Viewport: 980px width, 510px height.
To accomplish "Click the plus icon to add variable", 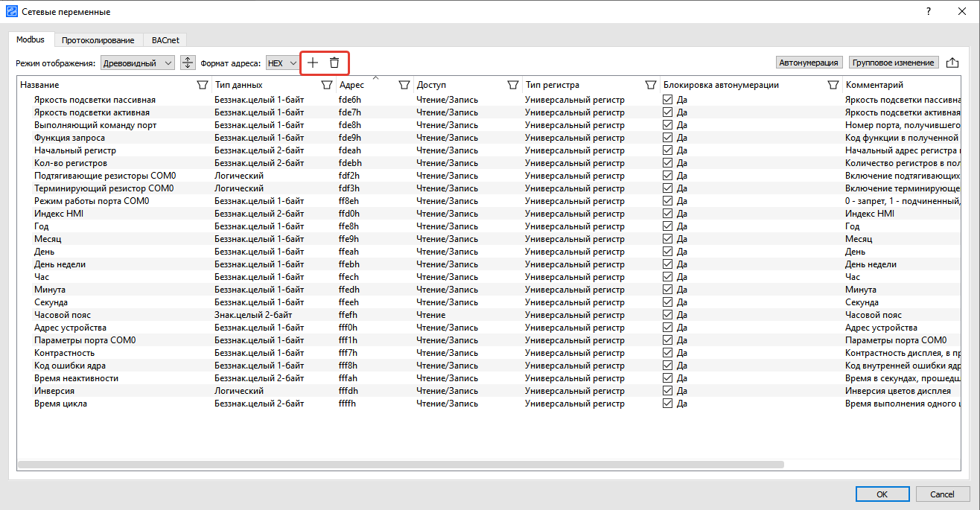I will (x=313, y=63).
